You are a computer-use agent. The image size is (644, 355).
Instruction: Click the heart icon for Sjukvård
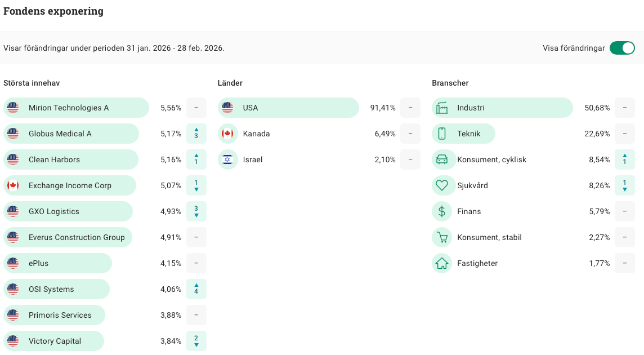tap(442, 185)
